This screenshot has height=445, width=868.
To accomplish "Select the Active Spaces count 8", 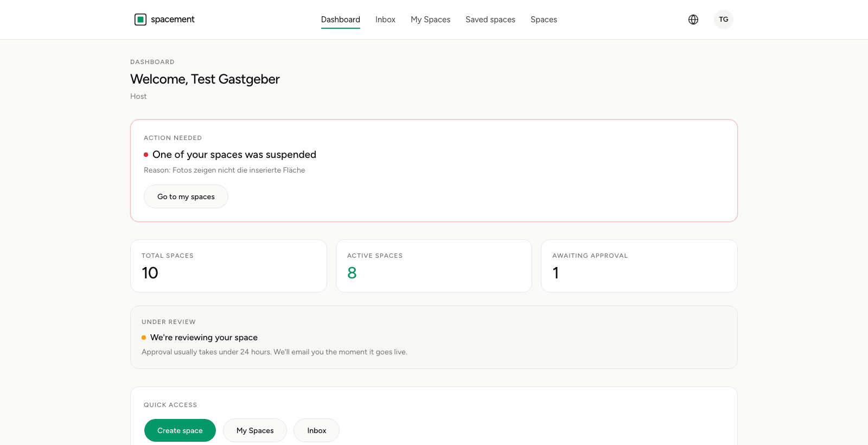I will [x=352, y=273].
